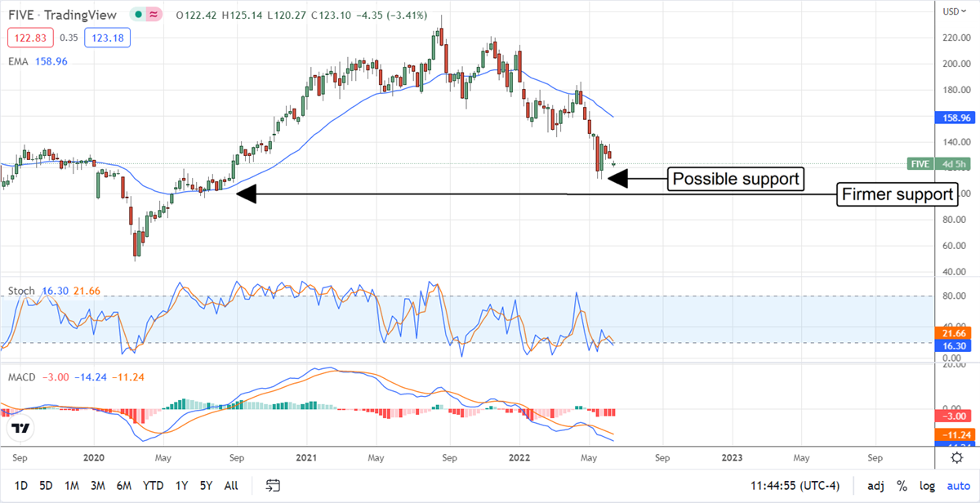Screen dimensions: 980x503
Task: Click the blue buy price 123.18 box
Action: [106, 37]
